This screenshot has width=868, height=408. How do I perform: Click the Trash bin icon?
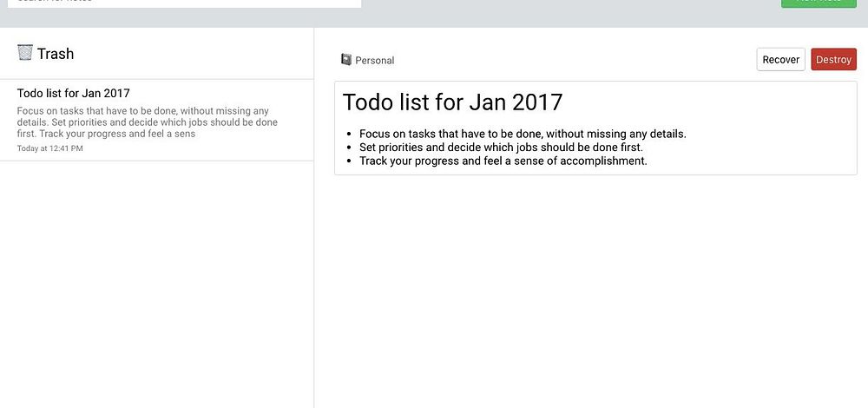pyautogui.click(x=25, y=53)
